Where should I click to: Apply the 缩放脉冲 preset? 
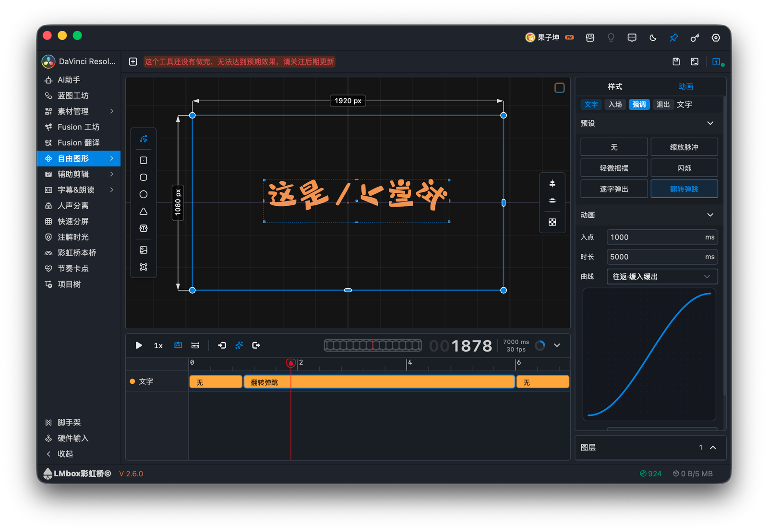coord(684,147)
